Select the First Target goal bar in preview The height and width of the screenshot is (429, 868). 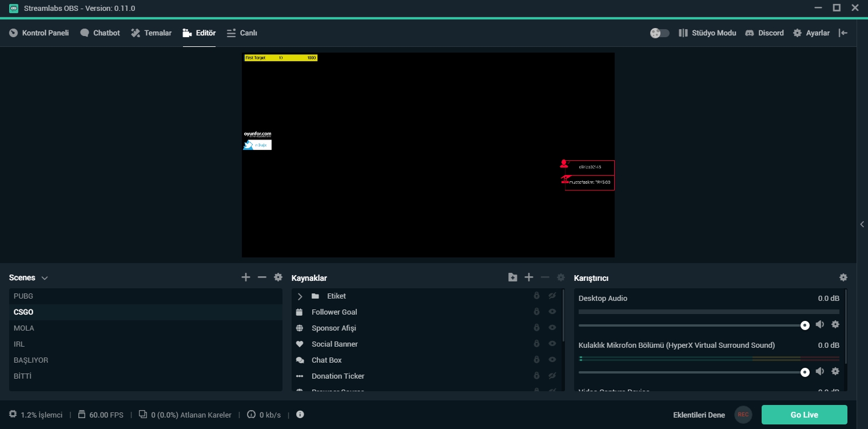(x=280, y=58)
